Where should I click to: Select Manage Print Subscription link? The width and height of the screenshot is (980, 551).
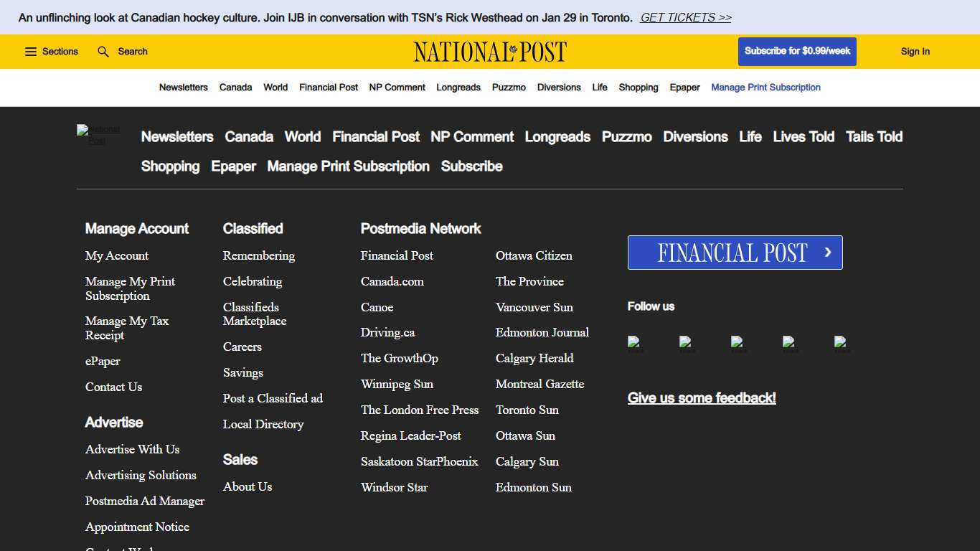(x=765, y=87)
